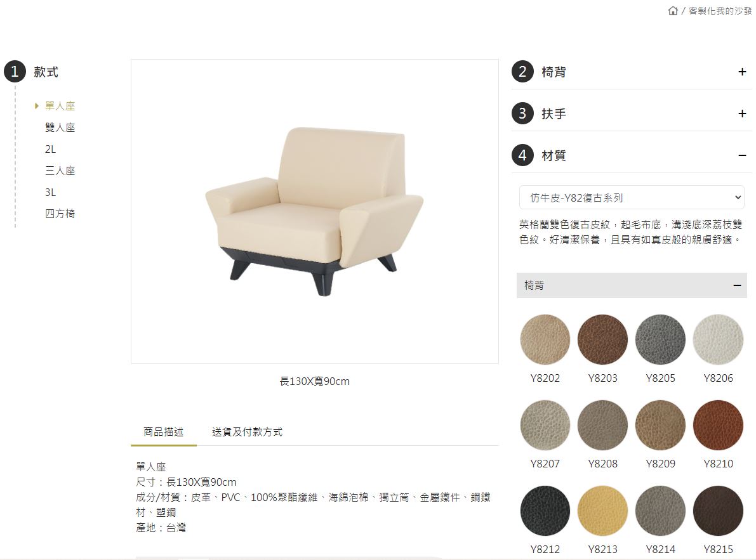Select the 四方椅 style option

pos(60,214)
